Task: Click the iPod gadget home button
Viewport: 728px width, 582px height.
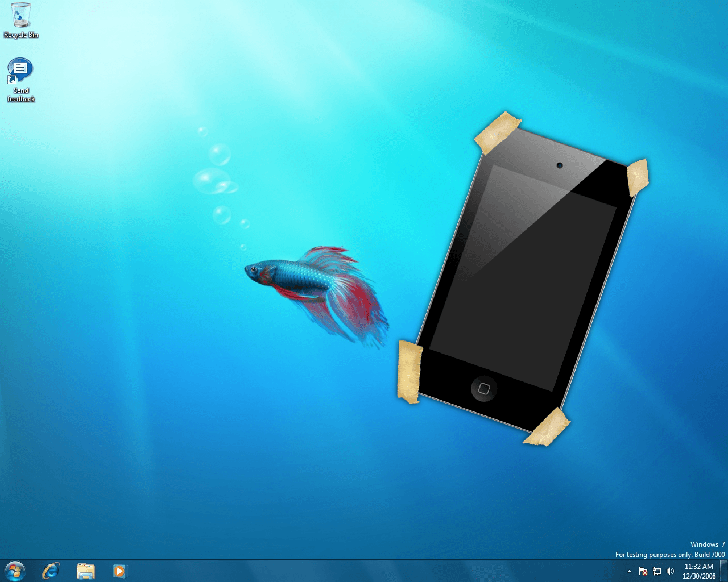Action: click(484, 389)
